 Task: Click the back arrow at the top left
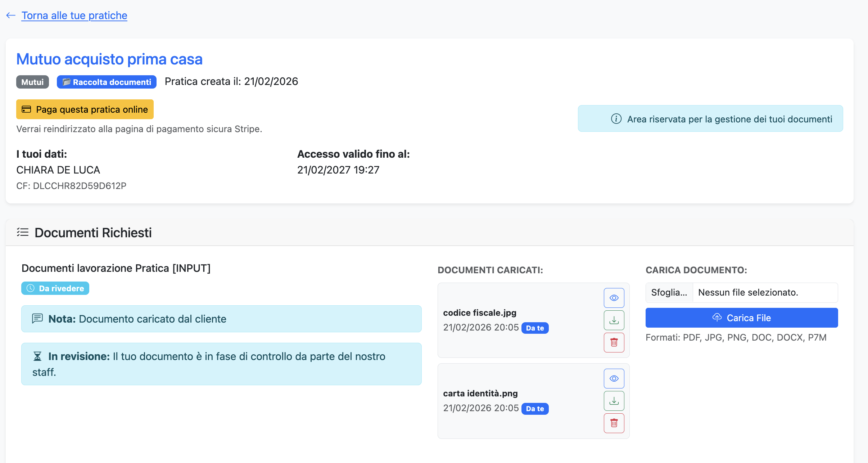pos(10,15)
